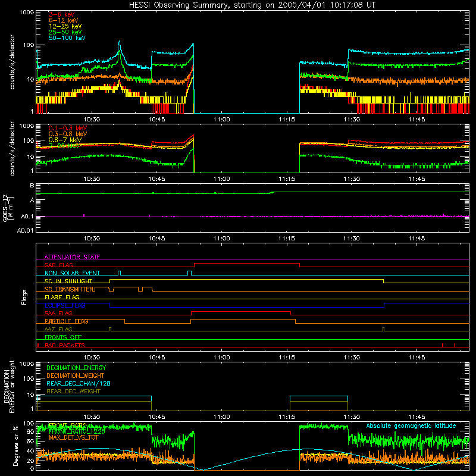Pick the green 25-50 keV legend entry
Screen dimensions: 476x476
pyautogui.click(x=65, y=32)
